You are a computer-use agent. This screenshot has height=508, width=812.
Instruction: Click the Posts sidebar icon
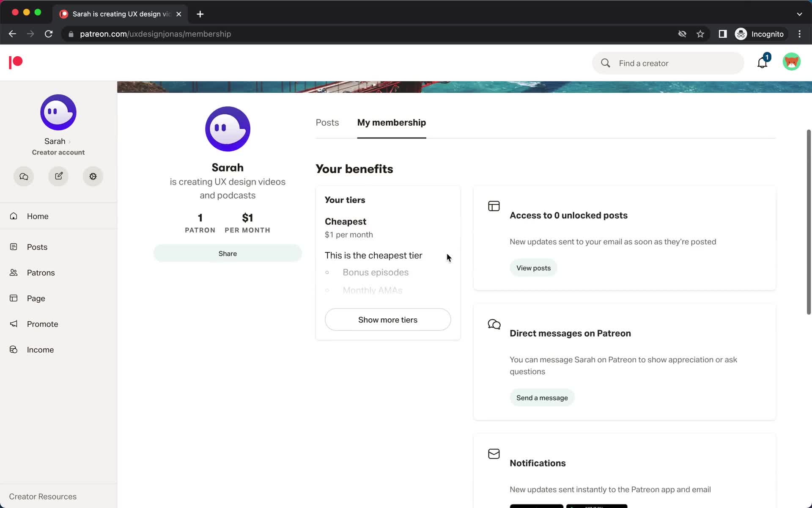16,246
